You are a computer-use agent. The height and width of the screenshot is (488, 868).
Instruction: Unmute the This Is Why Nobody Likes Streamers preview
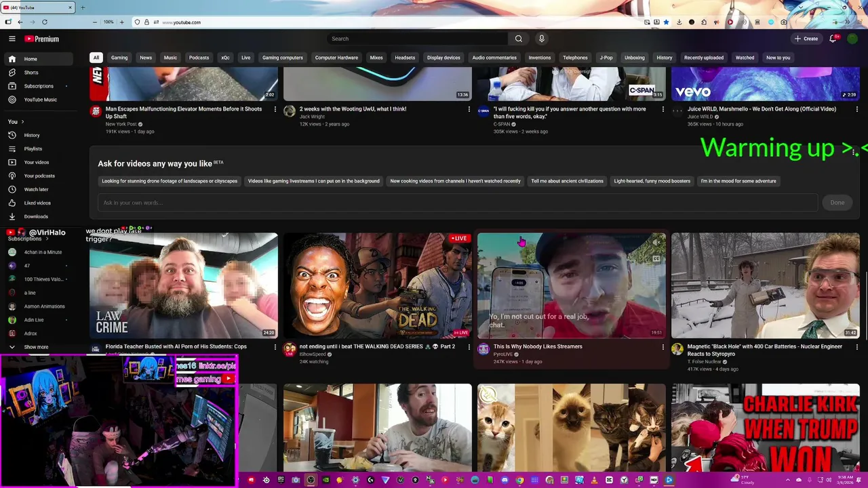(656, 242)
